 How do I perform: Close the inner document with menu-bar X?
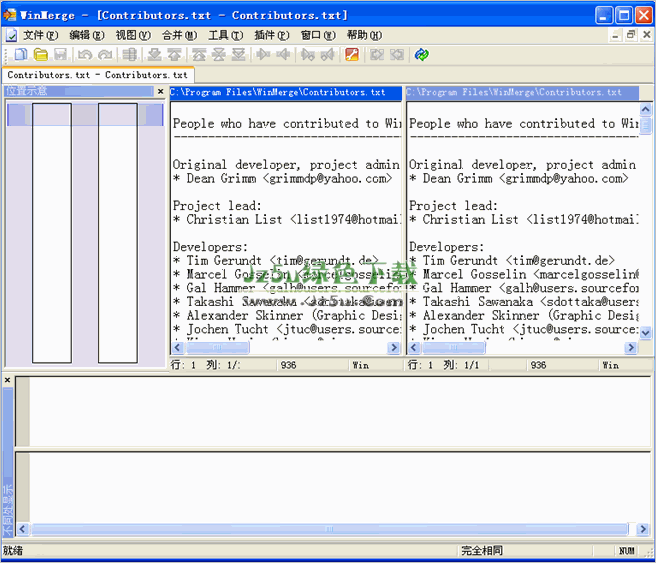(x=647, y=35)
